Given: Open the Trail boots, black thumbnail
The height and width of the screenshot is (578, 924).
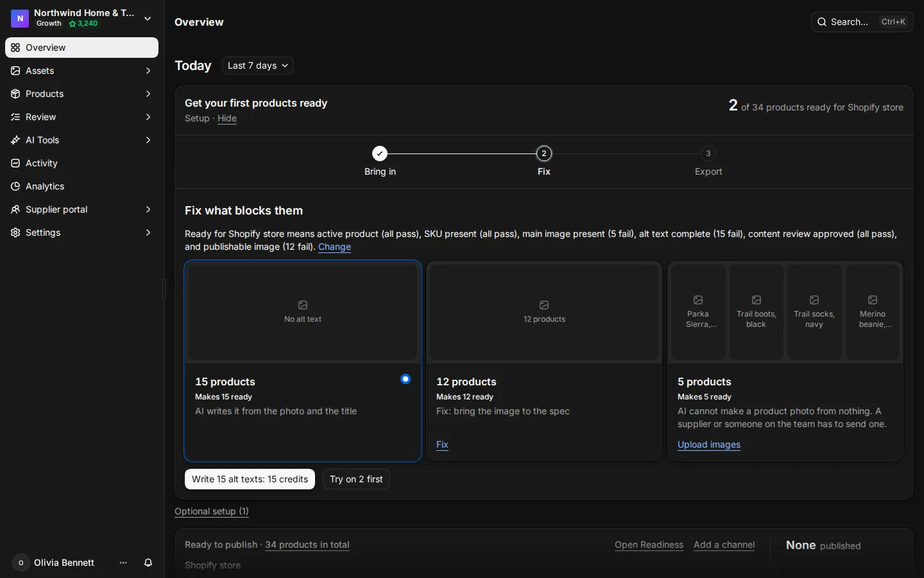Looking at the screenshot, I should point(757,312).
